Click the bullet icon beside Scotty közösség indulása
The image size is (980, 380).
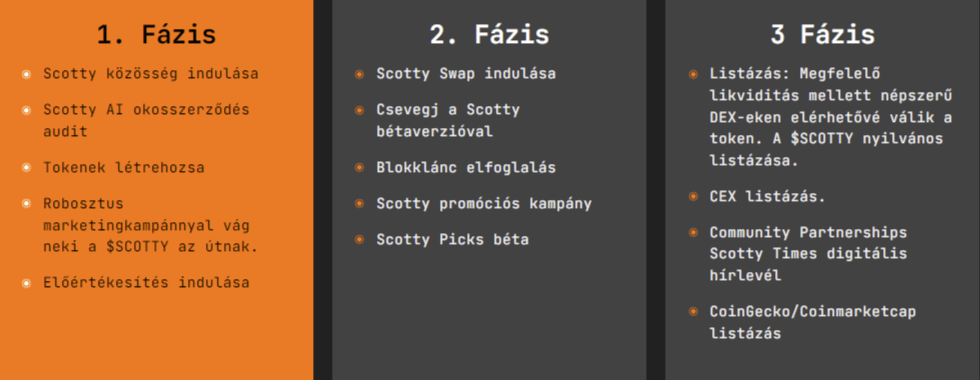[26, 74]
